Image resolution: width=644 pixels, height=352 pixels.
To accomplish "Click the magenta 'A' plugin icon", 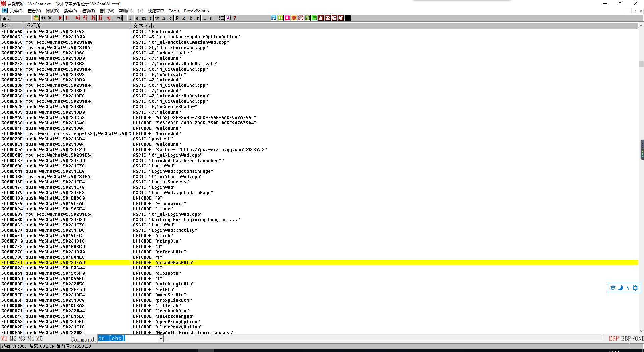I will click(287, 18).
